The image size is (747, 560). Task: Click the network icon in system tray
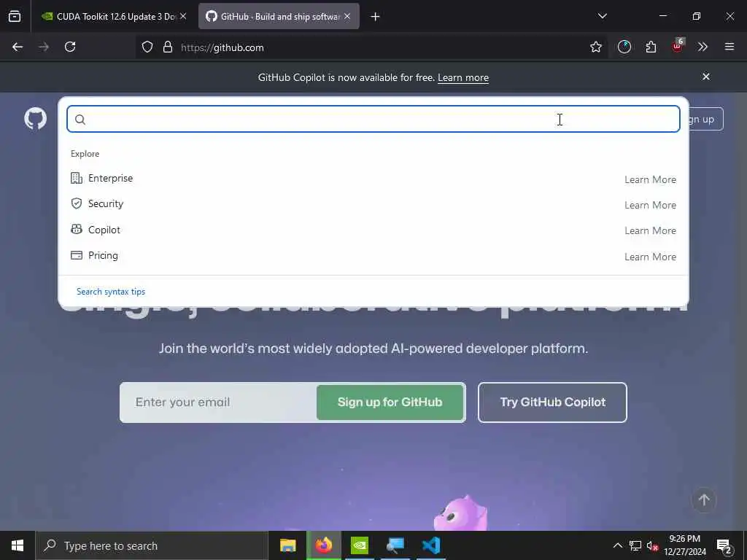[x=635, y=545]
